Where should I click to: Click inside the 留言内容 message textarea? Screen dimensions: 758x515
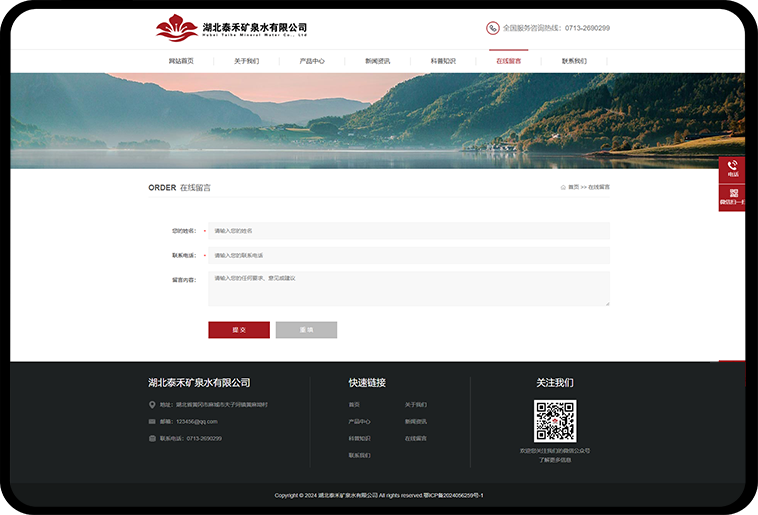click(408, 288)
